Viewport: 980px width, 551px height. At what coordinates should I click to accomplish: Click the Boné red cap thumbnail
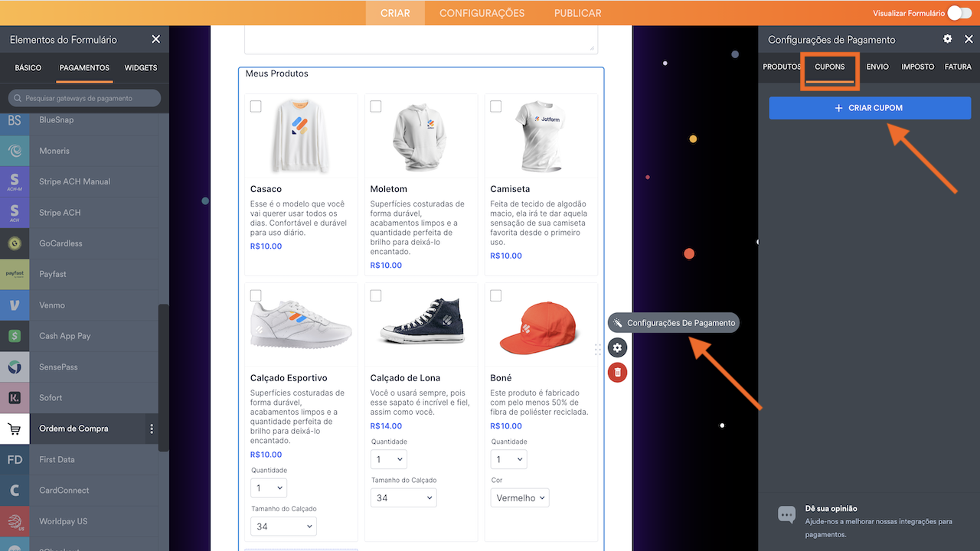[537, 328]
